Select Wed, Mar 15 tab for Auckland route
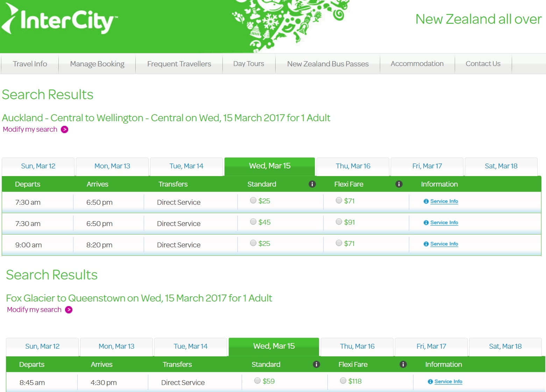The width and height of the screenshot is (546, 392). click(x=270, y=166)
